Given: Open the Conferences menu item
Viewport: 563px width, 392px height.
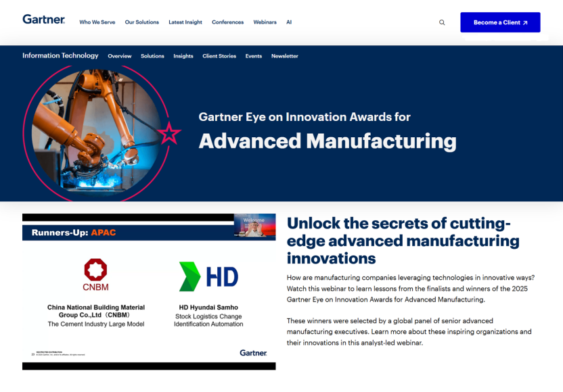Looking at the screenshot, I should pos(227,22).
